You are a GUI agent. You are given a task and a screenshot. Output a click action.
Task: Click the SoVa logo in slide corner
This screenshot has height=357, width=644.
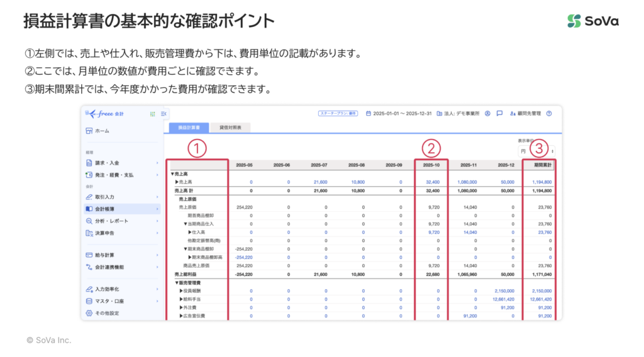click(x=592, y=21)
